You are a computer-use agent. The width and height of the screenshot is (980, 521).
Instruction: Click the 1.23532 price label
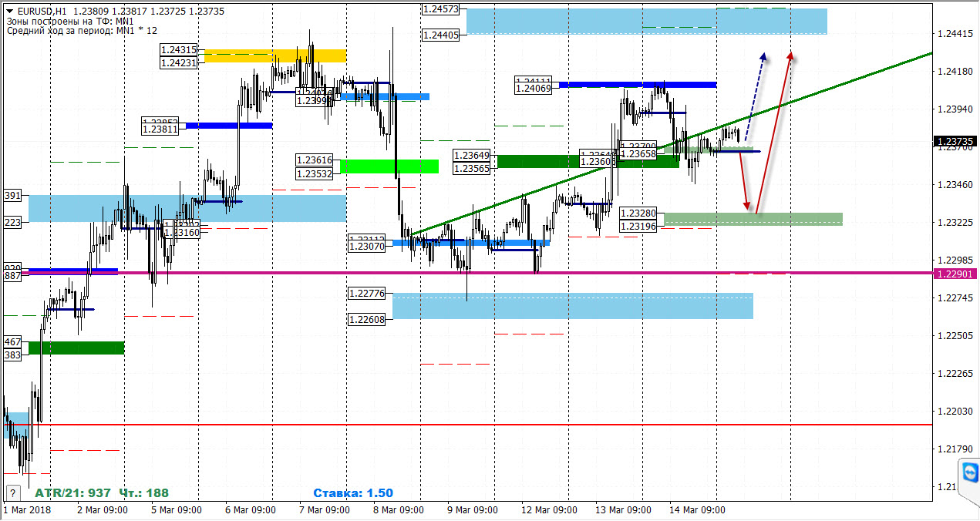click(315, 173)
